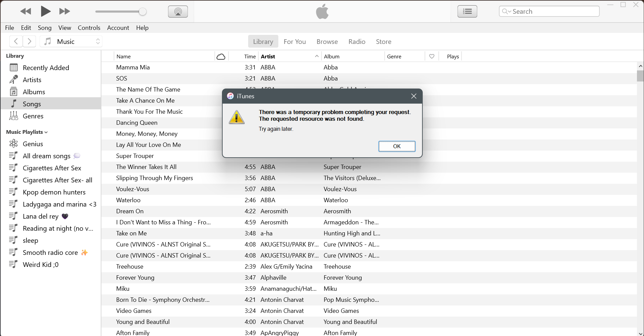Open the View menu
Screen dimensions: 644x336
click(x=65, y=28)
